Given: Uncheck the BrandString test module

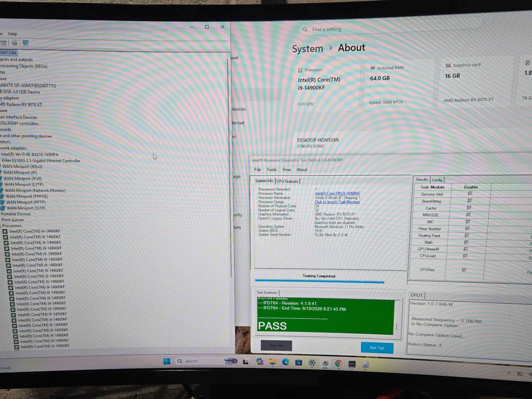Looking at the screenshot, I should click(x=470, y=201).
